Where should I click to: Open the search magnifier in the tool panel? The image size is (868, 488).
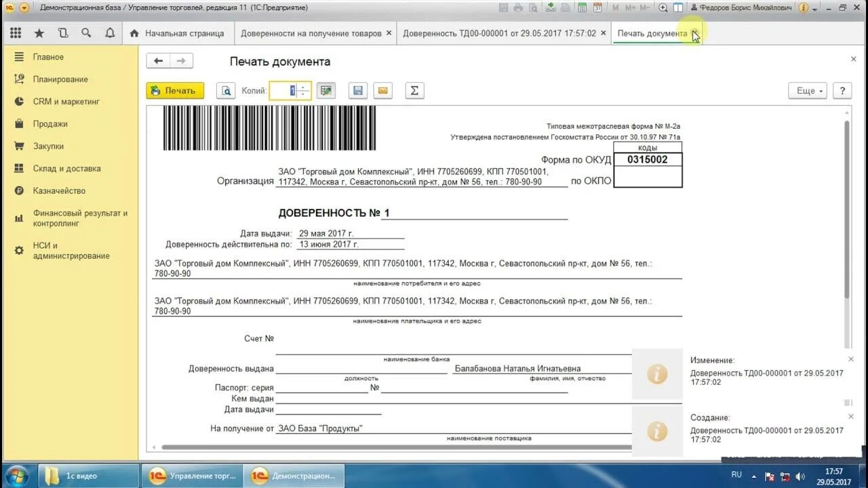[x=86, y=33]
